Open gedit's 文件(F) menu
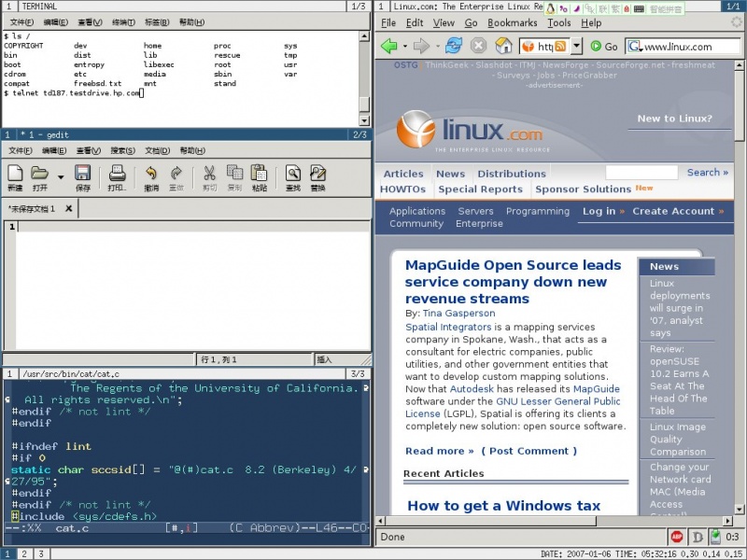The width and height of the screenshot is (747, 560). coord(20,150)
